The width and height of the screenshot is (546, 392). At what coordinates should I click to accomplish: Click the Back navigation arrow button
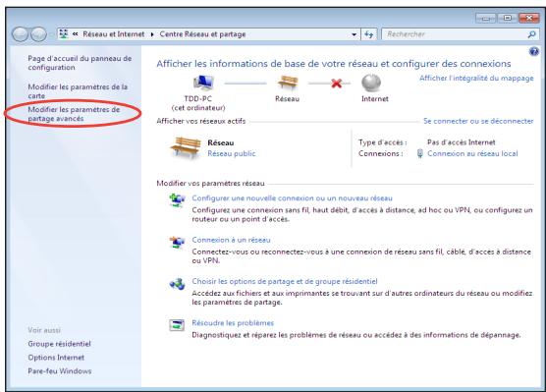[20, 34]
